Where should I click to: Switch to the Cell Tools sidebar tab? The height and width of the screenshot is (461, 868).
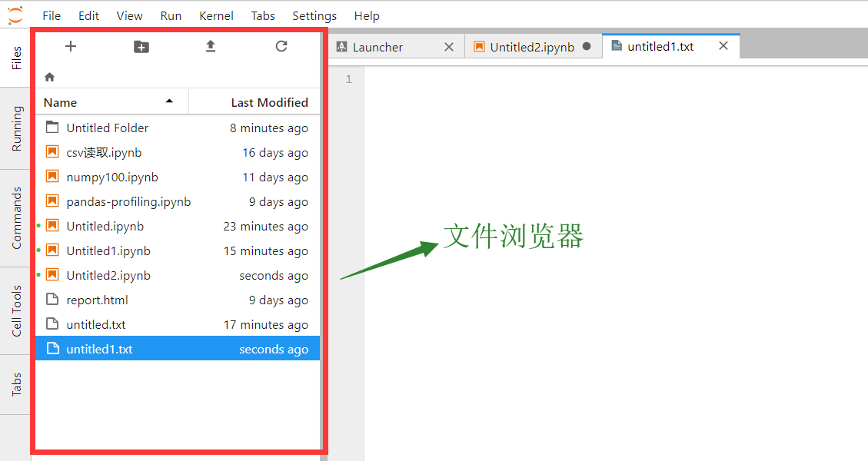15,310
